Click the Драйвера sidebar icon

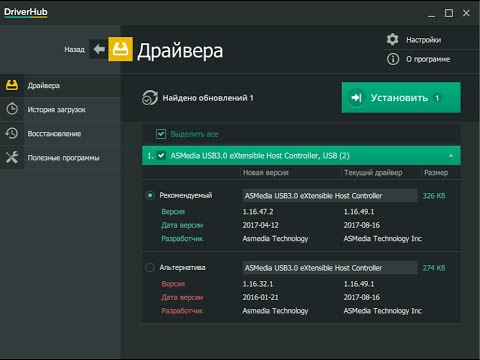point(12,85)
